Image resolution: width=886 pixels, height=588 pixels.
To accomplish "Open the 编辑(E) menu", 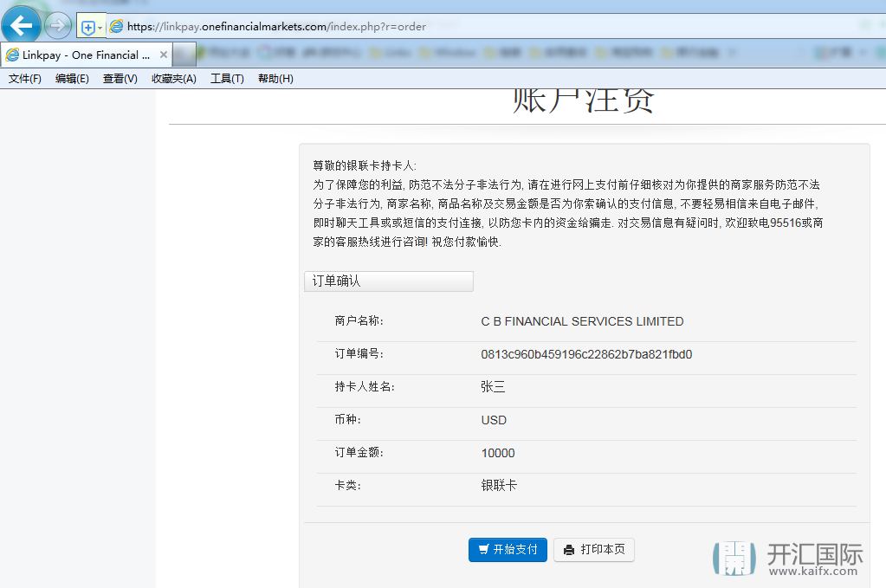I will tap(72, 79).
